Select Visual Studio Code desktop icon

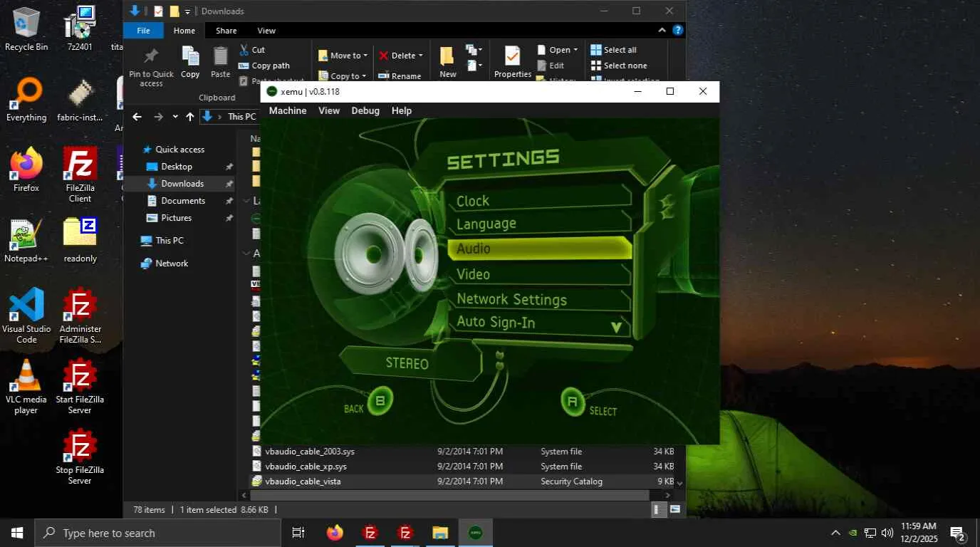[26, 316]
